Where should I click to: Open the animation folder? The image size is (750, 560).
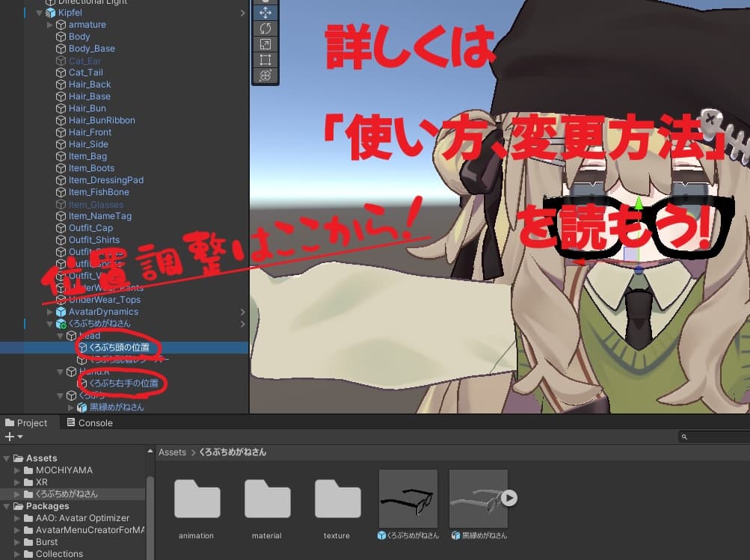coord(197,499)
